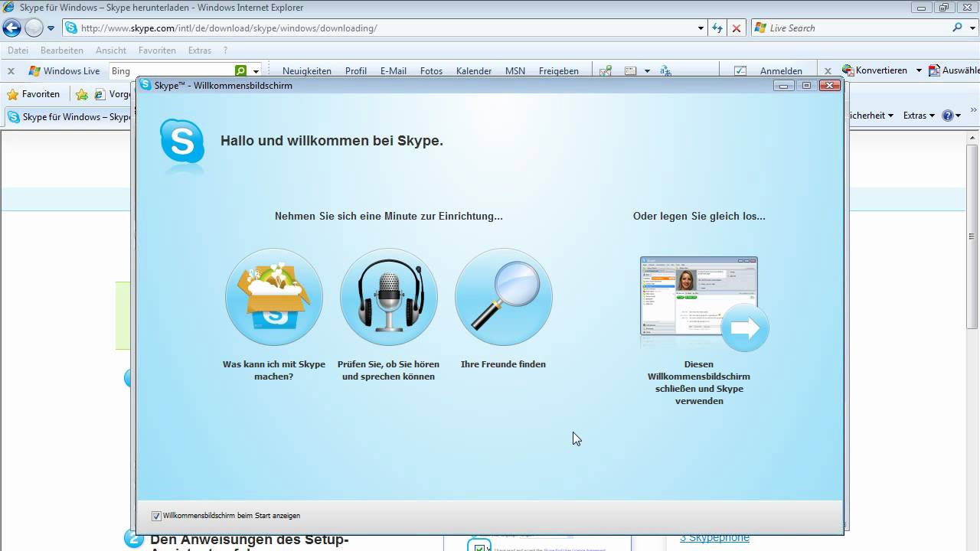The width and height of the screenshot is (980, 551).
Task: Click the 'Ihre Freunde finden' label
Action: click(503, 364)
